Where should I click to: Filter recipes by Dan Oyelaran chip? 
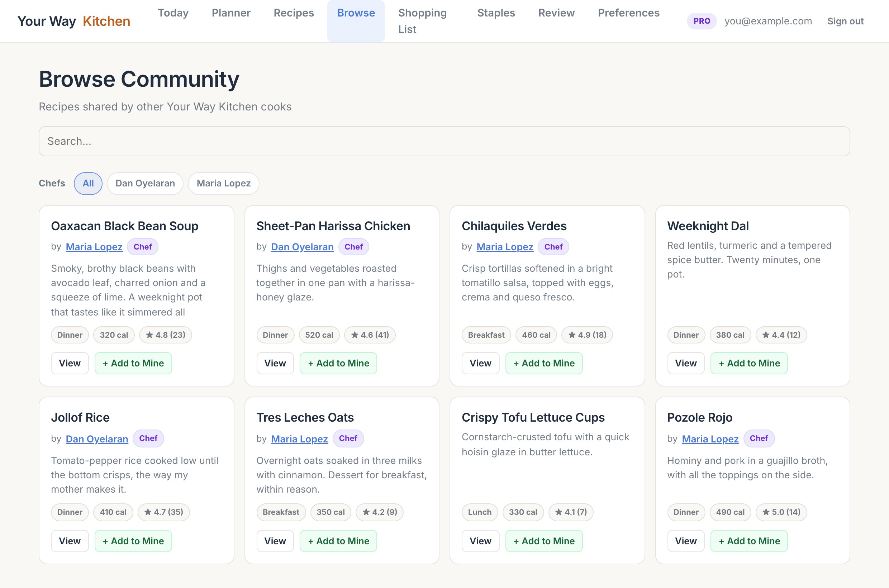click(x=145, y=183)
